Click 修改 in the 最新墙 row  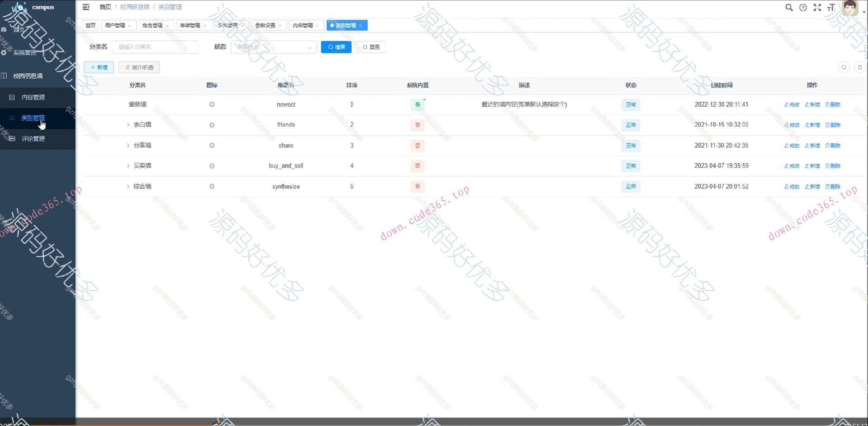coord(792,104)
